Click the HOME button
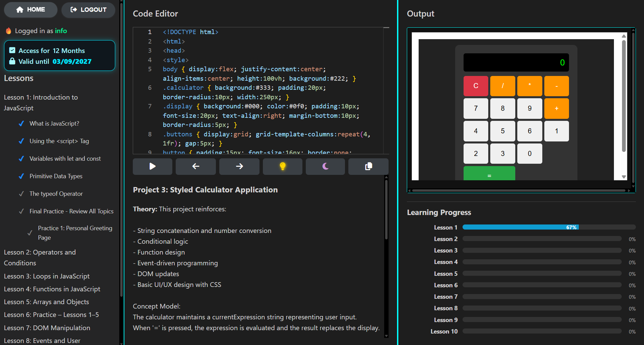The image size is (644, 345). tap(30, 9)
